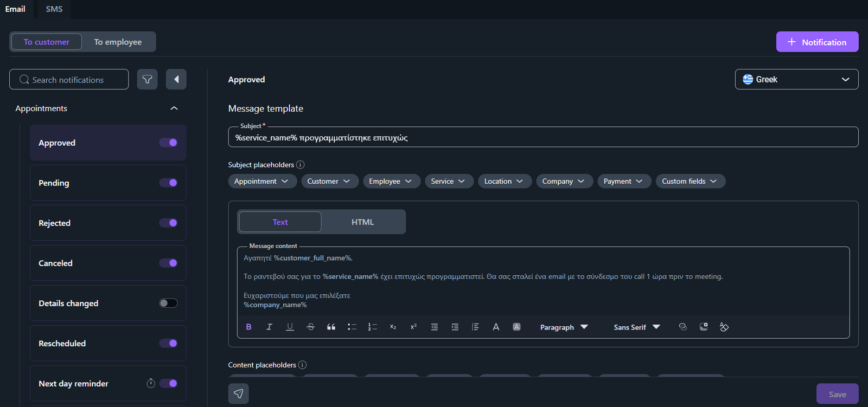The height and width of the screenshot is (407, 868).
Task: Insert a blockquote in the message
Action: pos(331,327)
